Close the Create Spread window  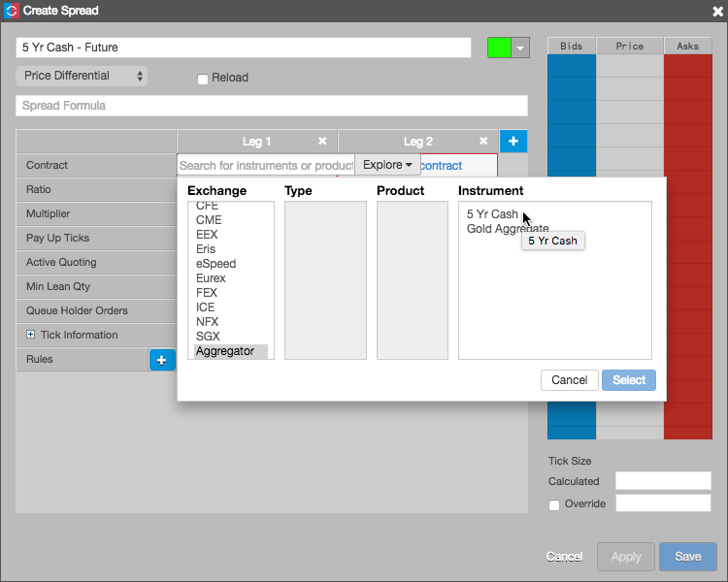717,11
